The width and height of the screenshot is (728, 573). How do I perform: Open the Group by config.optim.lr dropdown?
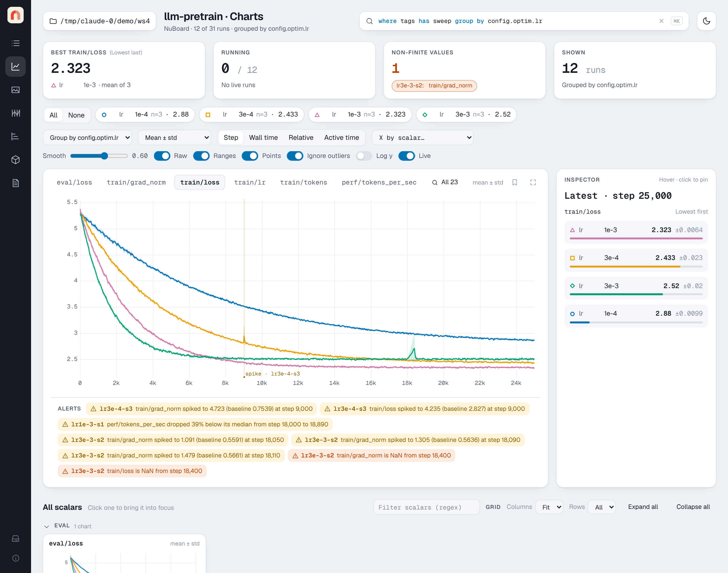tap(87, 138)
